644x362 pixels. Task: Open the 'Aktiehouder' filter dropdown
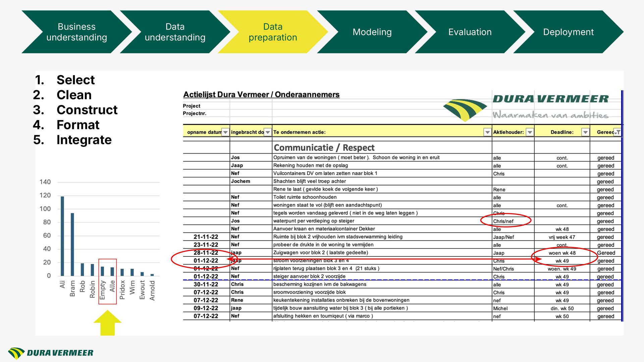530,132
